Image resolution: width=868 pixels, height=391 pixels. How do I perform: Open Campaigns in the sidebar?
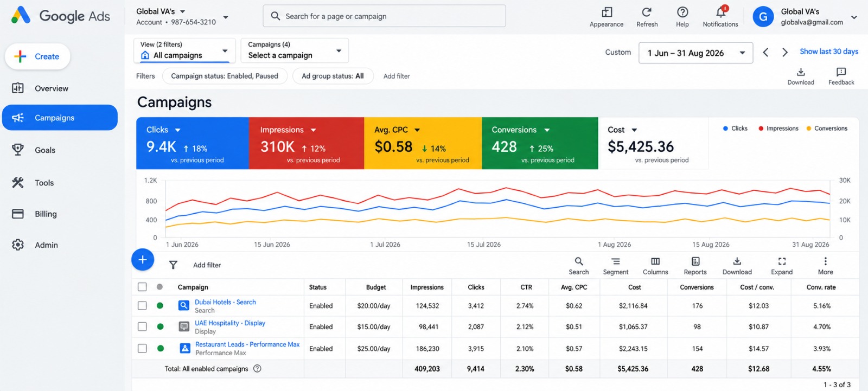60,118
